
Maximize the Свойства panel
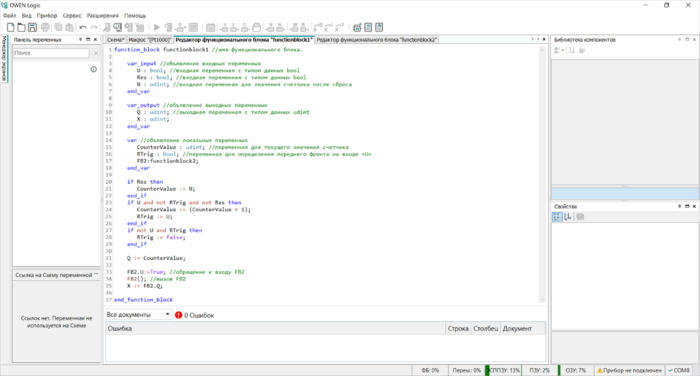tap(687, 206)
